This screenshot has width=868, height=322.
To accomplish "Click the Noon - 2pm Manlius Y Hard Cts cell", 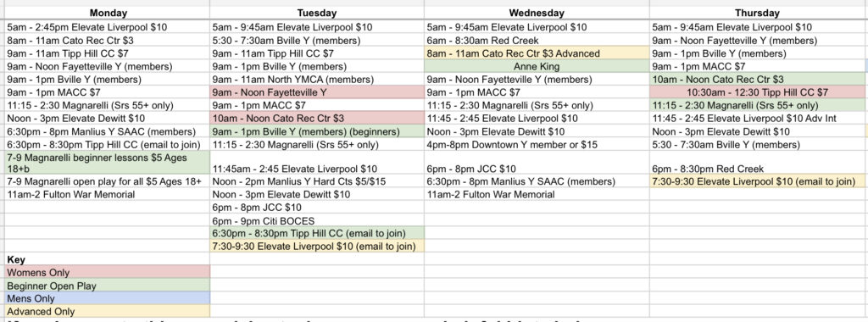I will coord(317,181).
